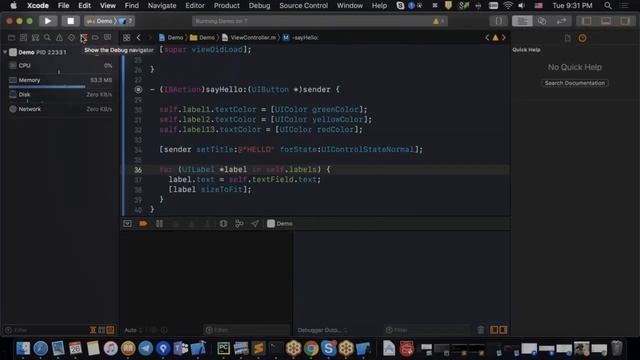Show the Source Control navigator
This screenshot has height=360, width=640.
23,38
